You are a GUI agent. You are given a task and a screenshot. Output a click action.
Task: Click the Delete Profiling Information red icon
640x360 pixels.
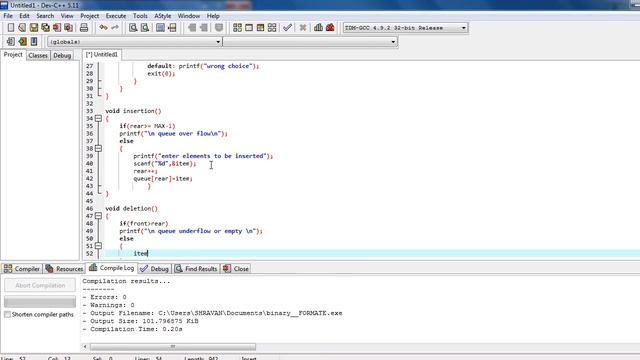click(330, 28)
